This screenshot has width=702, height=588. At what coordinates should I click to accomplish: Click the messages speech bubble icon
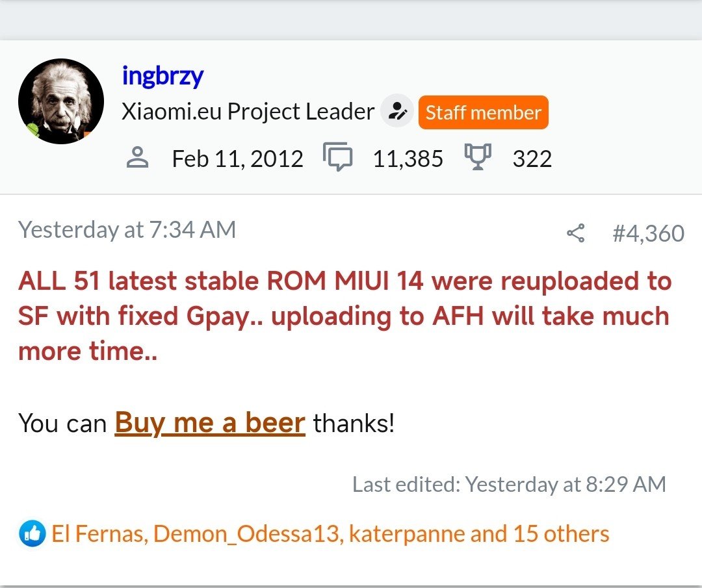(337, 158)
